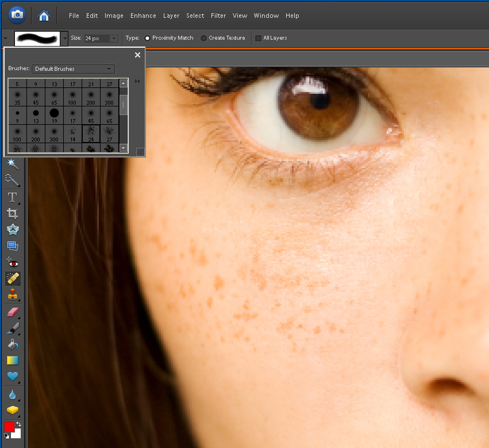Click the red foreground color swatch
The image size is (489, 448).
[x=9, y=427]
